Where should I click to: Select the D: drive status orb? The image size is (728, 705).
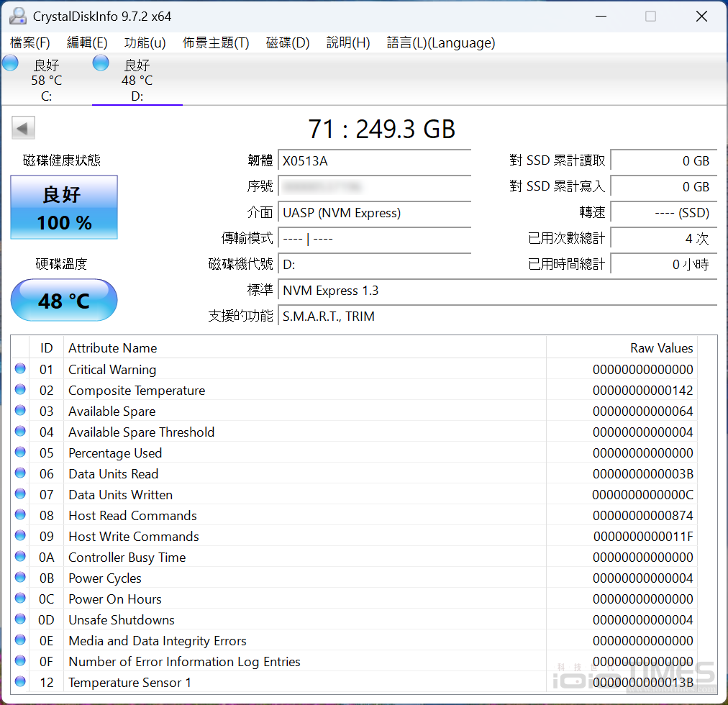101,63
